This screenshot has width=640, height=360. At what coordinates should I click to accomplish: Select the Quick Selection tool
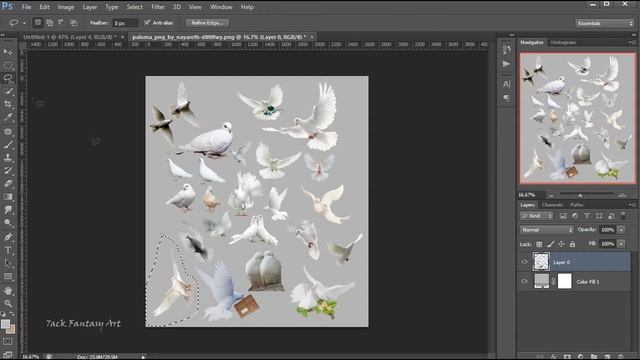click(x=8, y=91)
